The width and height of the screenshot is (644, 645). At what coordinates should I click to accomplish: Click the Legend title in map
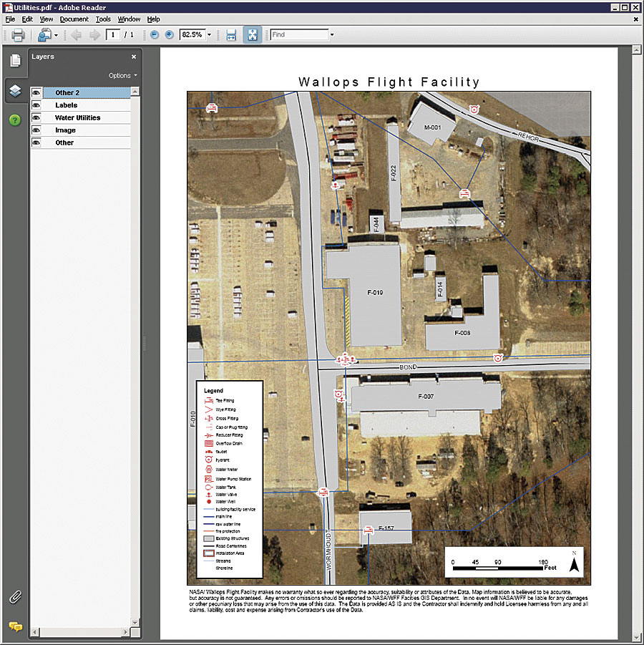(x=213, y=390)
